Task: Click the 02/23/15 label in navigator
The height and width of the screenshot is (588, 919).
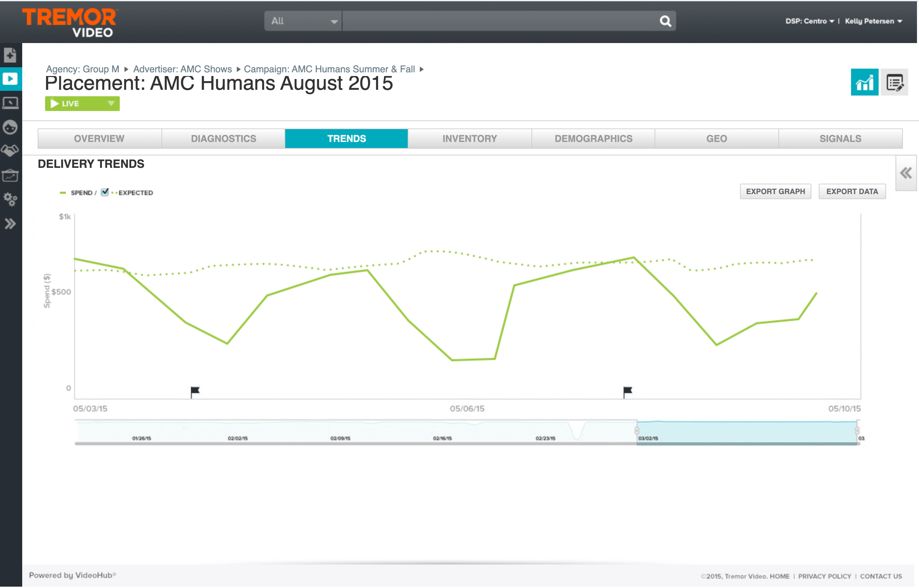Action: pyautogui.click(x=545, y=438)
